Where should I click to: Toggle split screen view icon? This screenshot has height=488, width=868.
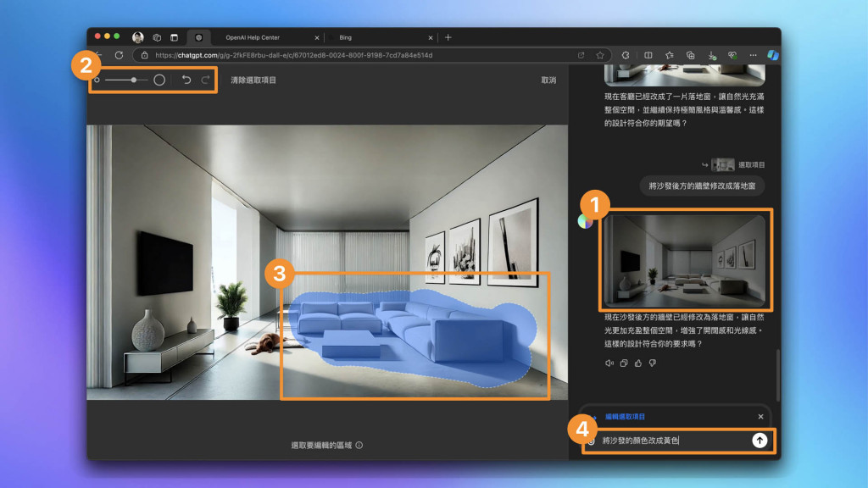point(648,55)
